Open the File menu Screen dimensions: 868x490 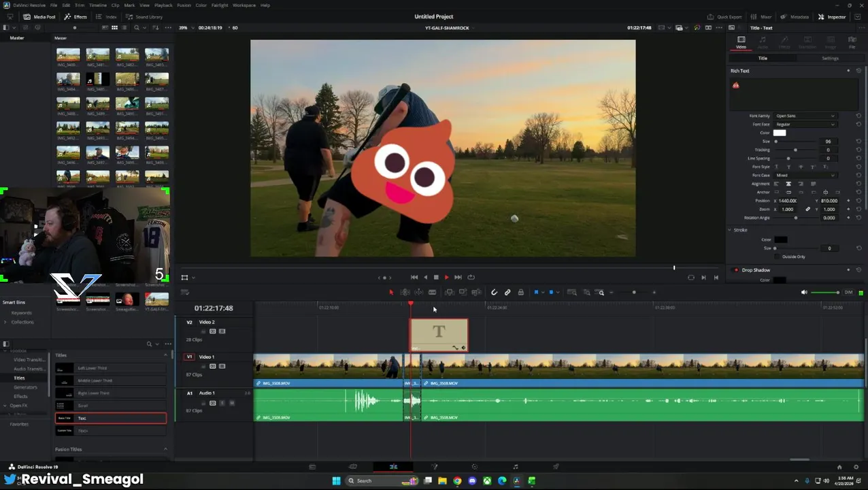point(53,5)
